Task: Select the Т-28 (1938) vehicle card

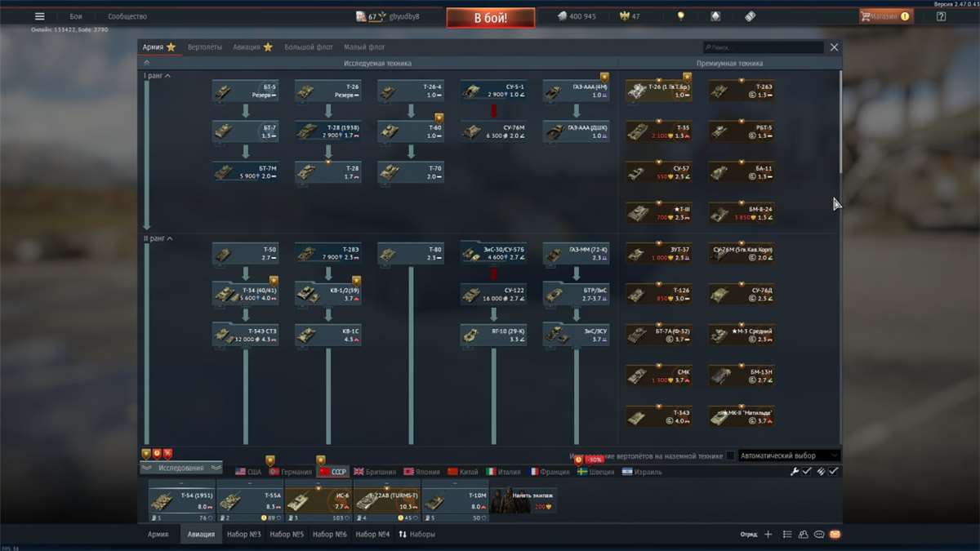Action: tap(328, 131)
